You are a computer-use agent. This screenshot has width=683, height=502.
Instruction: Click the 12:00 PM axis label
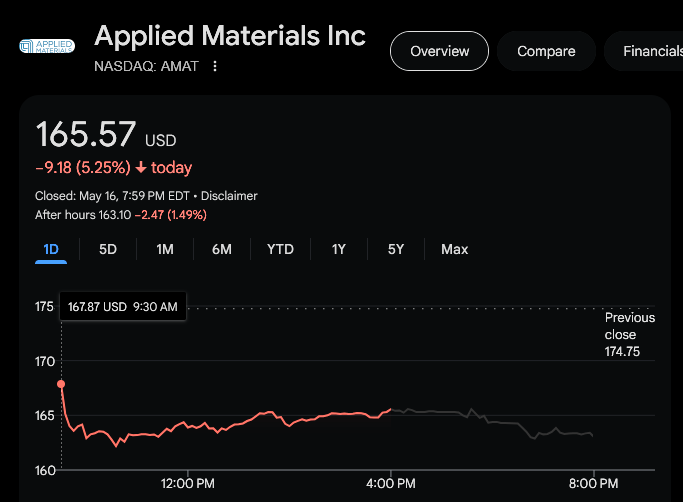pos(187,483)
